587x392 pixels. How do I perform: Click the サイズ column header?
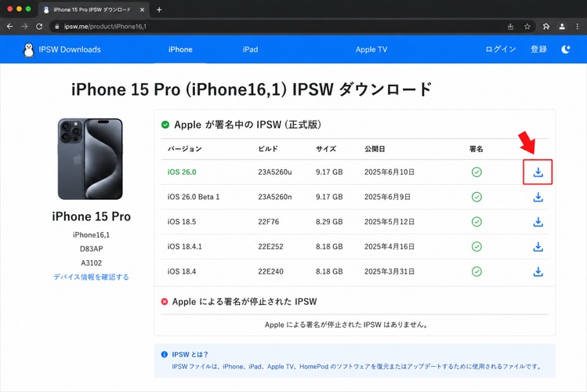coord(326,149)
